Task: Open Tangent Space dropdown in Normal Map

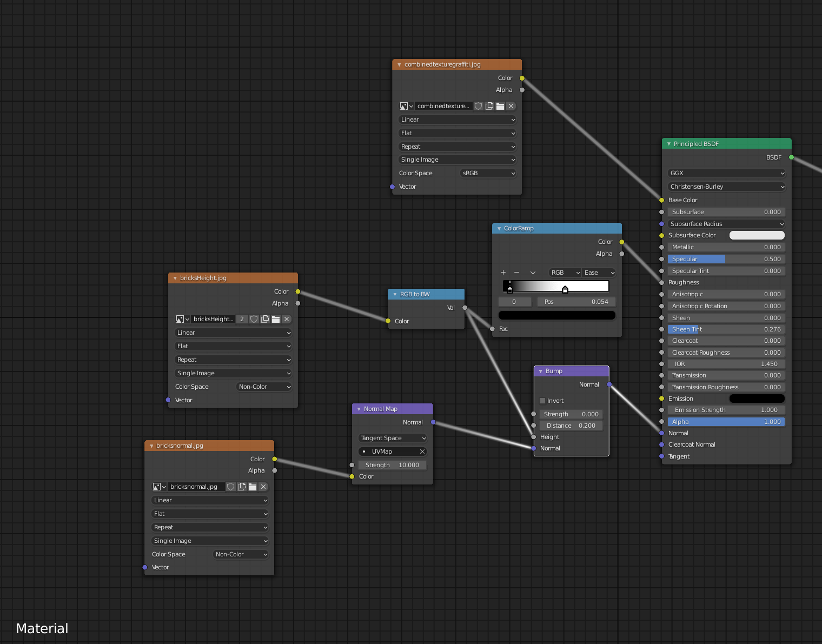Action: point(393,438)
